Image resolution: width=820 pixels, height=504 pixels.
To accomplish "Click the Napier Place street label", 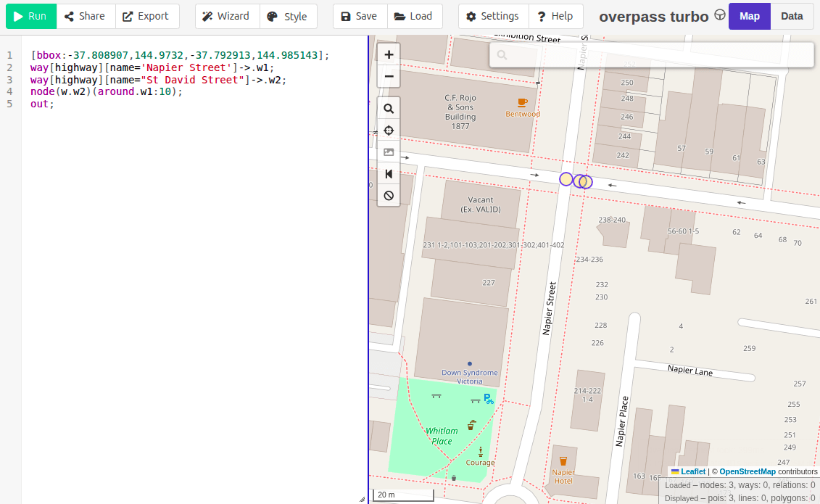I will pos(622,421).
